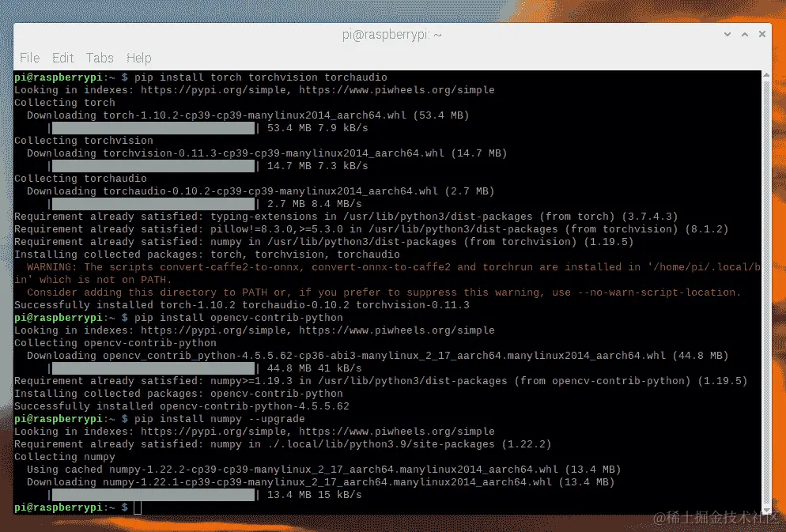Click 'Installing collected packages: opencv-contrib-python' line
Screen dimensions: 786x532
click(179, 394)
